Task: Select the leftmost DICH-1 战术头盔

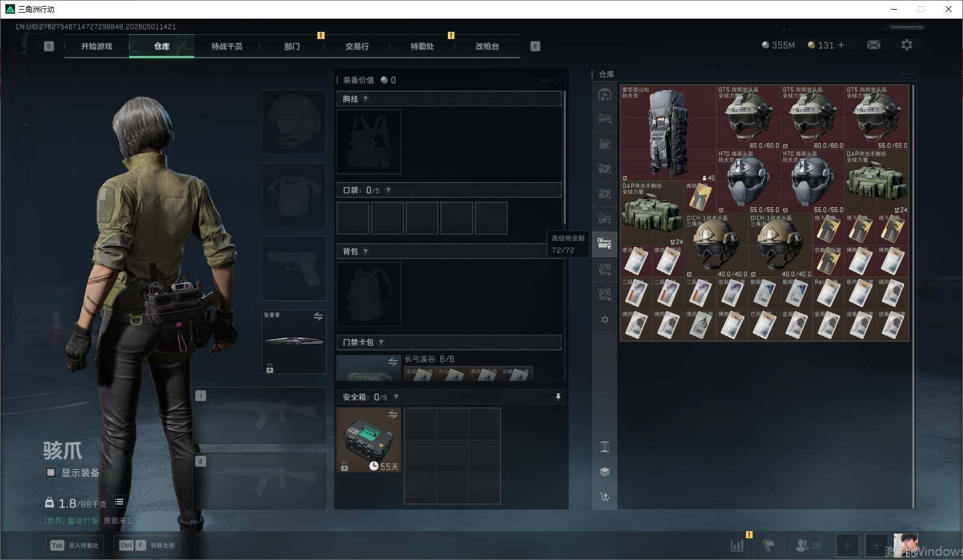Action: (x=717, y=246)
